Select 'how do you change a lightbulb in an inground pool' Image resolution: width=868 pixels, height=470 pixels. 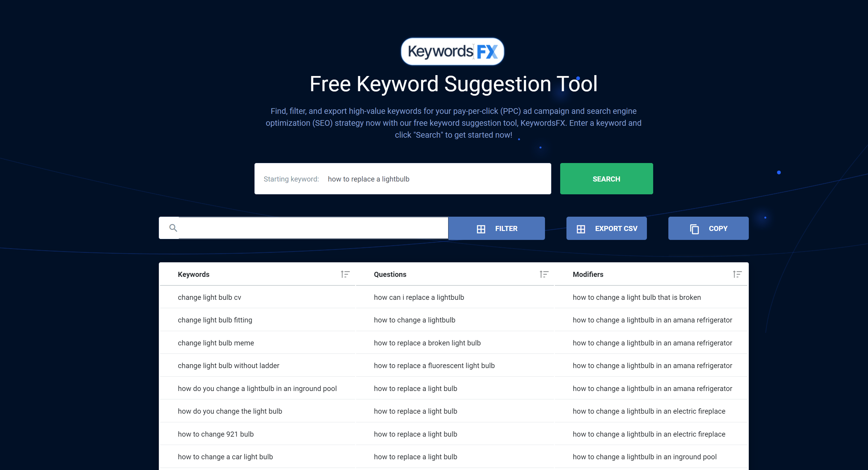[257, 388]
